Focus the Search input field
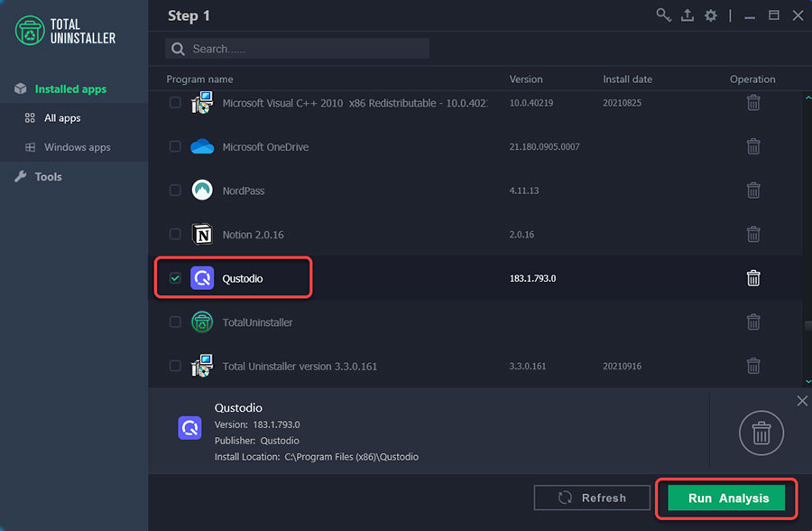This screenshot has width=812, height=531. (297, 49)
